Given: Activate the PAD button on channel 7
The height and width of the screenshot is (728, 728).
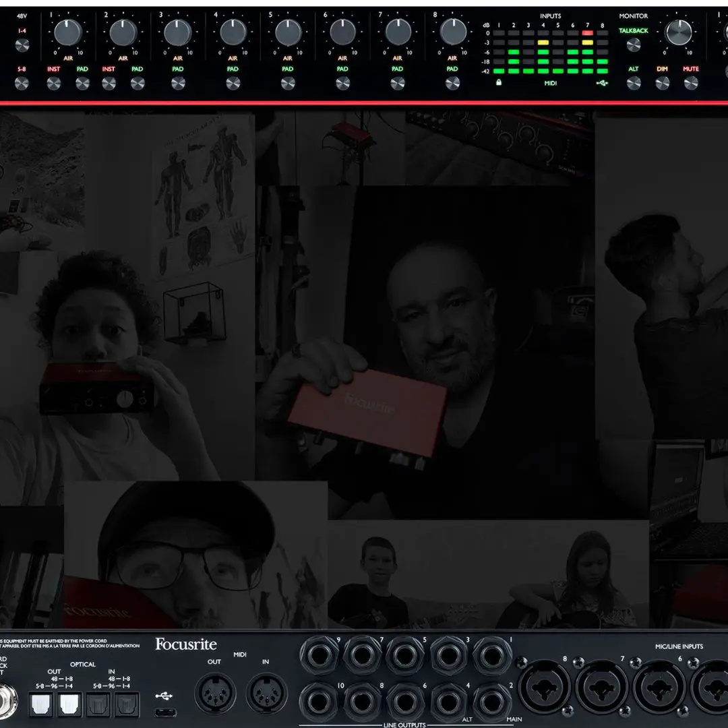Looking at the screenshot, I should coord(398,83).
